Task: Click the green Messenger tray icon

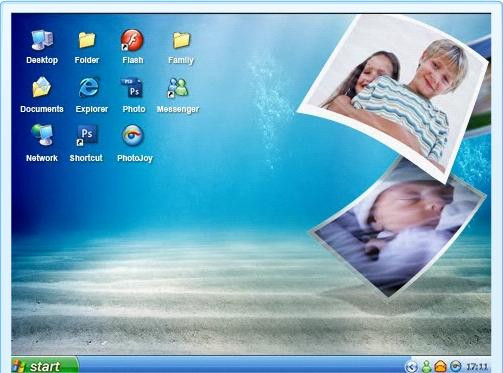Action: click(426, 367)
